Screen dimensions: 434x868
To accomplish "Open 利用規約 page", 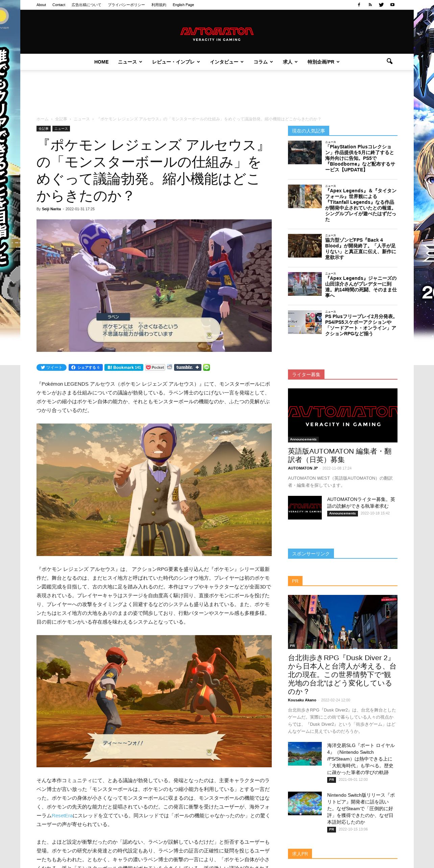I will (159, 5).
